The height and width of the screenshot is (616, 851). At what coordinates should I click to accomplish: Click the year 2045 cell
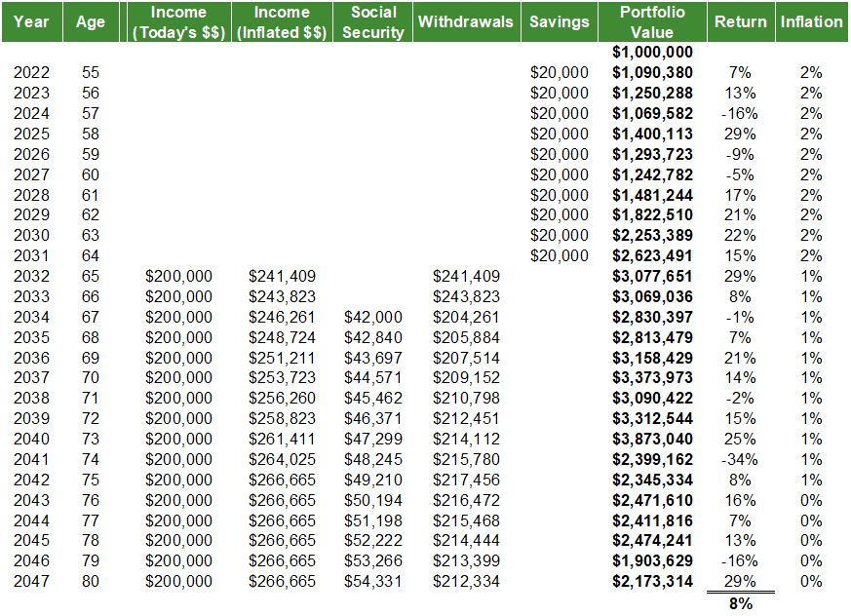point(31,541)
